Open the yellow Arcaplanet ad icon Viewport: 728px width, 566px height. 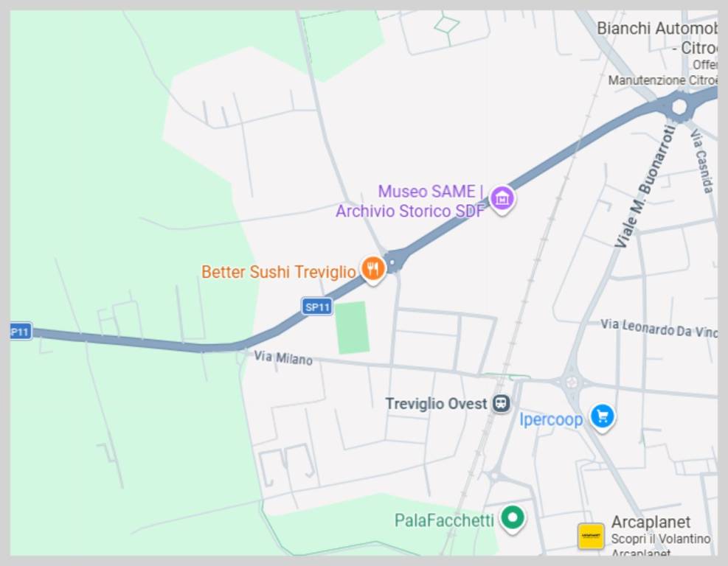point(591,536)
